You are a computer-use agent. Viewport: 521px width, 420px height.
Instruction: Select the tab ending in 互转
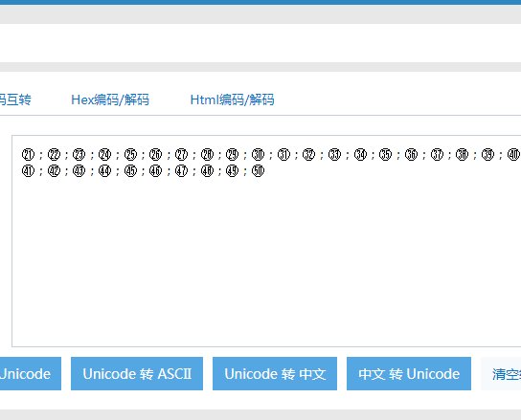[x=15, y=99]
